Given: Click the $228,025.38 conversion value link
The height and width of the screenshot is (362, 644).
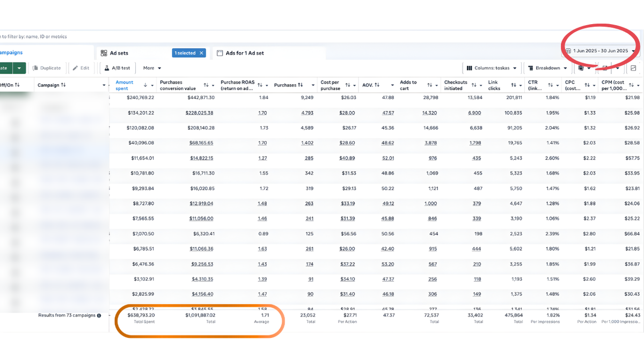Looking at the screenshot, I should tap(199, 113).
